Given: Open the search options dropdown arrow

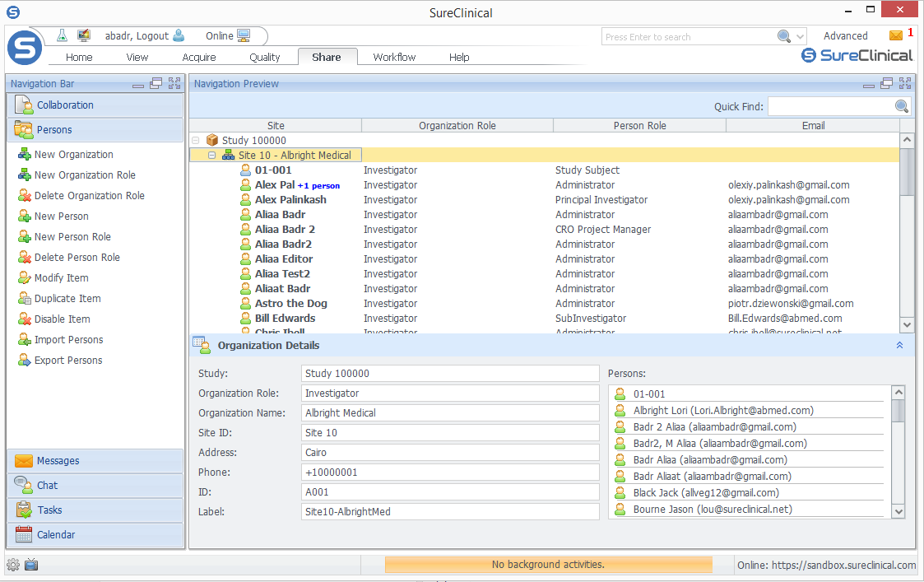Looking at the screenshot, I should (800, 36).
